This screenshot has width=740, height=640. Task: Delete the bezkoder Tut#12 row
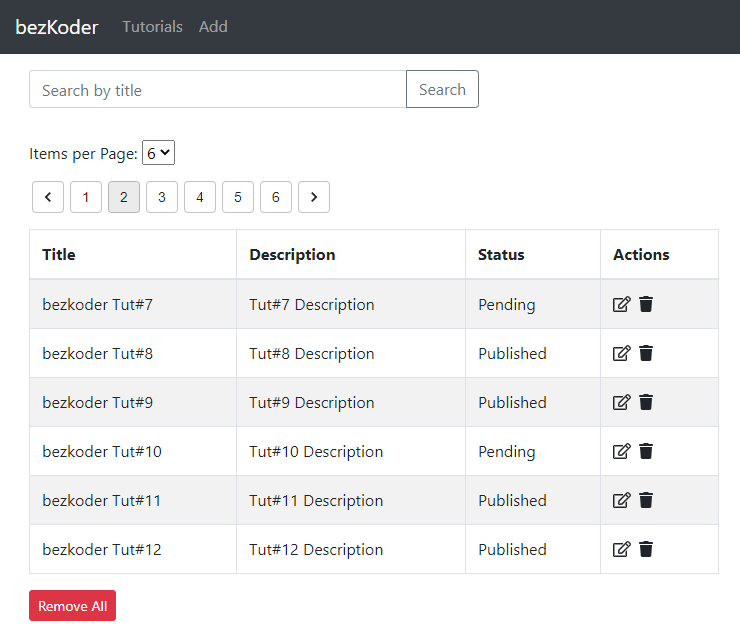click(x=646, y=549)
